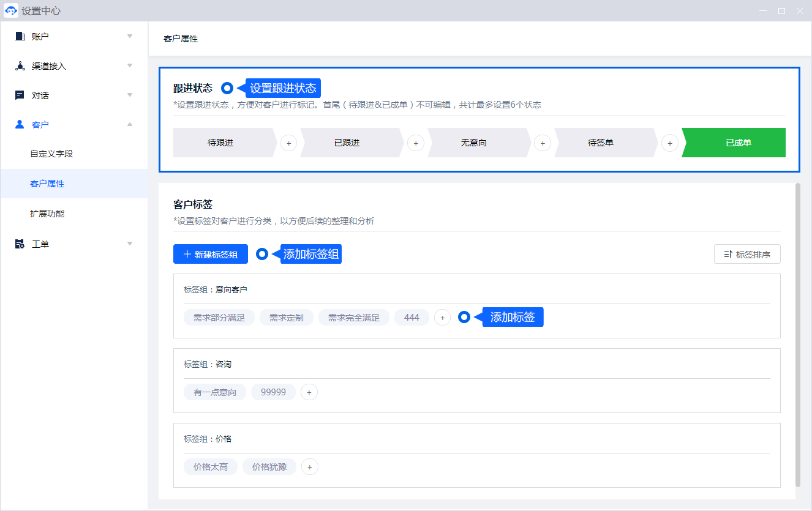The width and height of the screenshot is (812, 511).
Task: Click the 需求定制 tag chip
Action: [x=286, y=318]
